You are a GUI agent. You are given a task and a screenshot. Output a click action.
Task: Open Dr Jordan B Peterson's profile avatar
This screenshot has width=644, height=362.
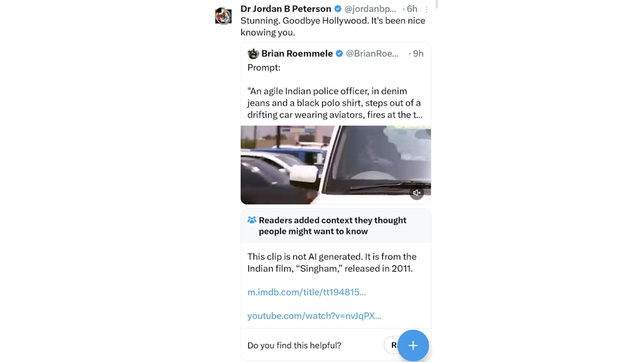(x=223, y=16)
